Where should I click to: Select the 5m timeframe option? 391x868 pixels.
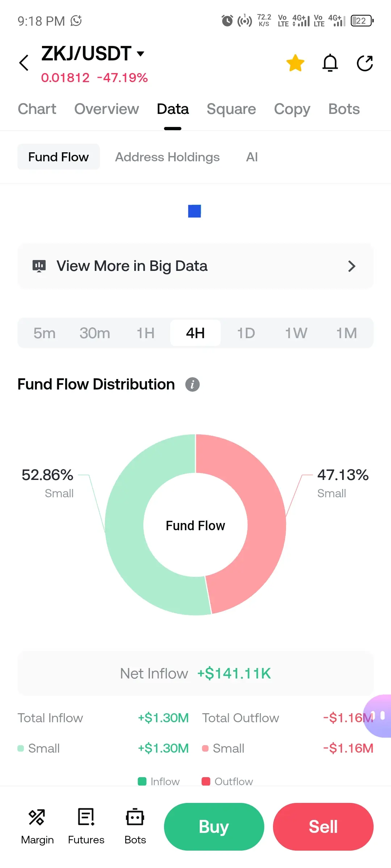45,333
